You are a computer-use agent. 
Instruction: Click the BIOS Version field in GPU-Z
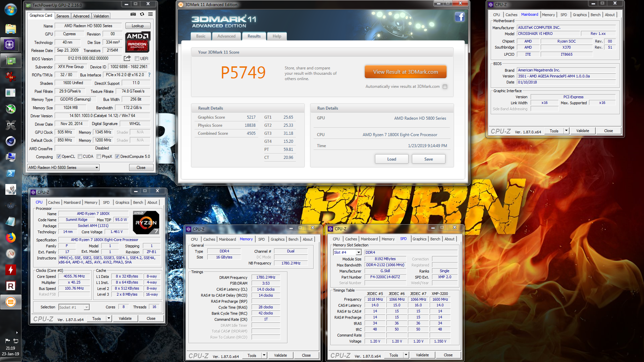88,58
